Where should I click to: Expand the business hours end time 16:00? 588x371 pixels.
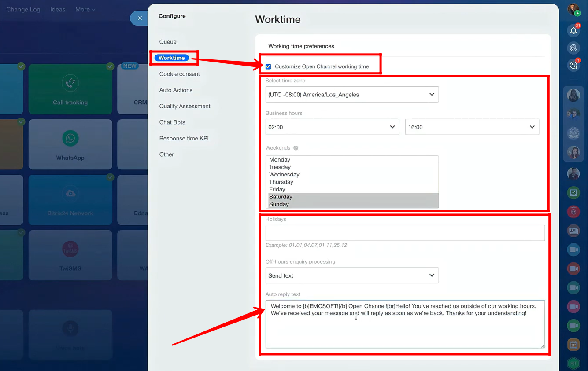(x=472, y=127)
